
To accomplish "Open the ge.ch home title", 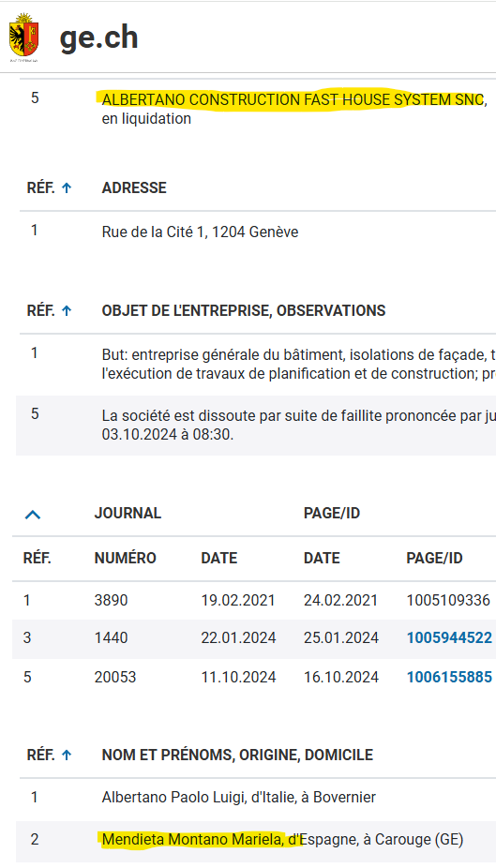I will click(x=98, y=38).
